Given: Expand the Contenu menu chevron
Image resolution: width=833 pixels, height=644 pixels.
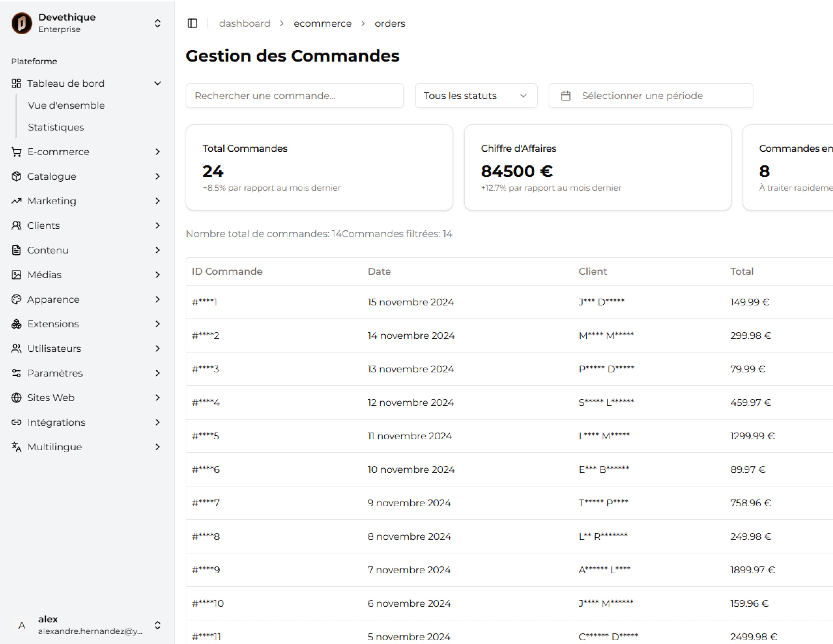Looking at the screenshot, I should [157, 250].
